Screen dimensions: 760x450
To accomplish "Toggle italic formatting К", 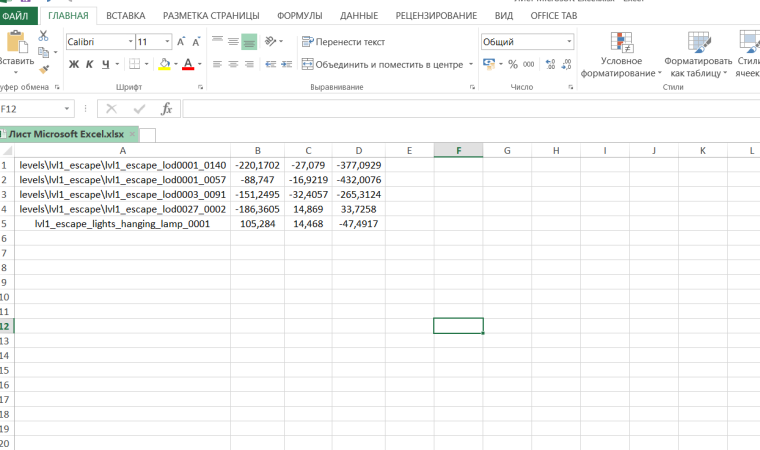I will 90,64.
